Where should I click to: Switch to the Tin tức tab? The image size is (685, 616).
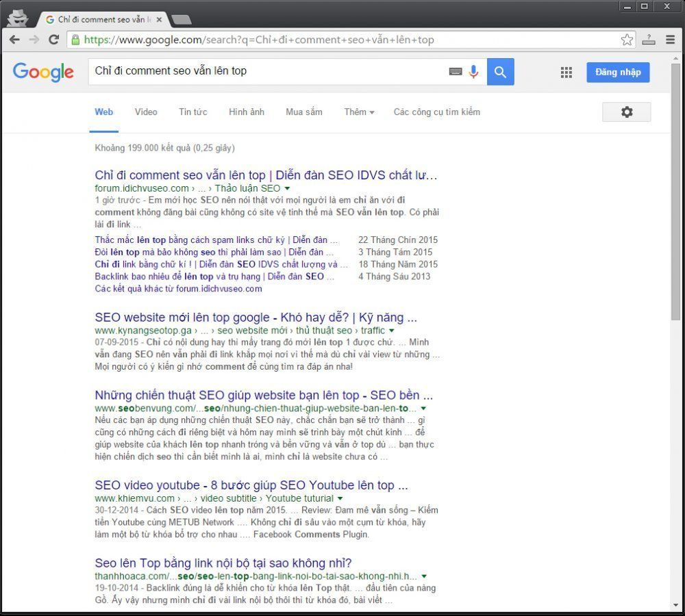pyautogui.click(x=192, y=112)
